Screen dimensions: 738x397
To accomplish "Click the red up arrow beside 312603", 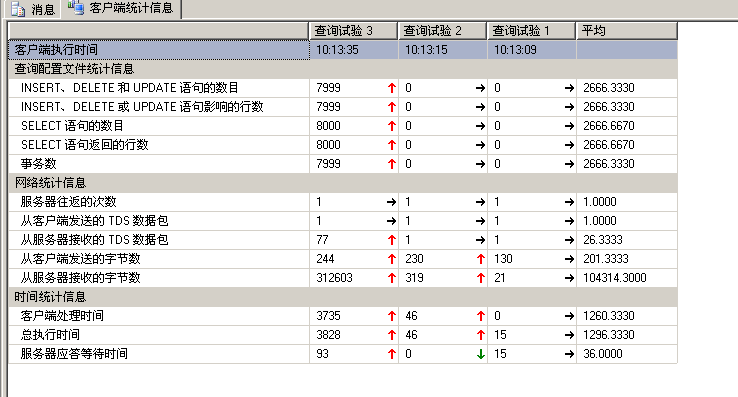I will [392, 278].
